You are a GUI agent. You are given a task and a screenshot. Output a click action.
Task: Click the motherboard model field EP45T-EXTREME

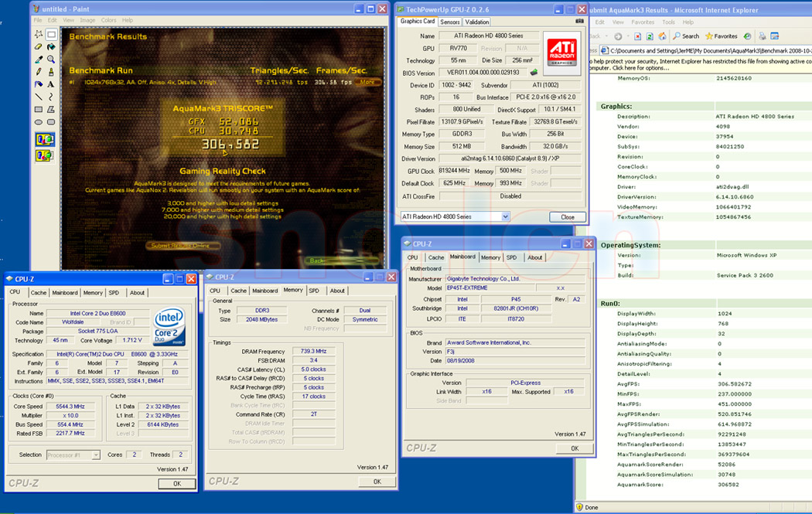click(490, 288)
